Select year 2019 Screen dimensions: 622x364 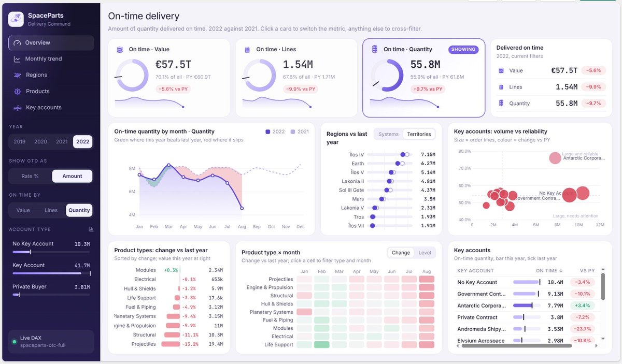pyautogui.click(x=20, y=141)
